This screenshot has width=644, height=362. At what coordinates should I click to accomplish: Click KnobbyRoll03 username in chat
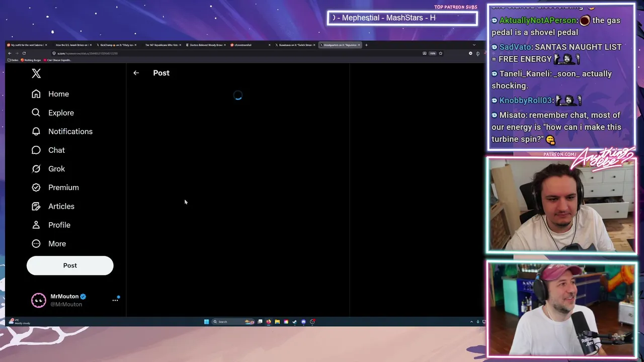pos(525,101)
